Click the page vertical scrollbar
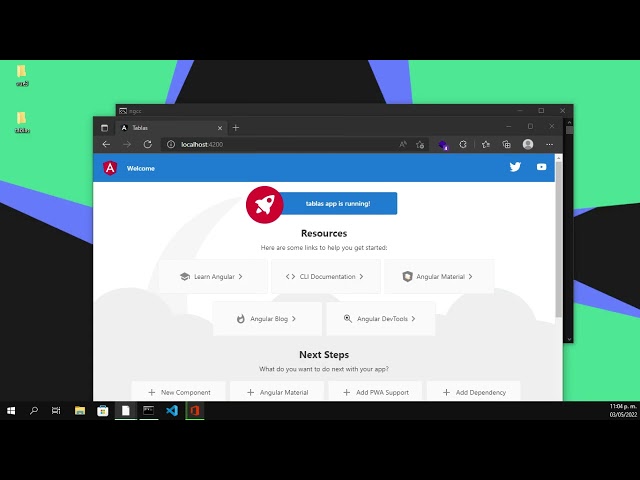This screenshot has height=480, width=640. (x=559, y=239)
